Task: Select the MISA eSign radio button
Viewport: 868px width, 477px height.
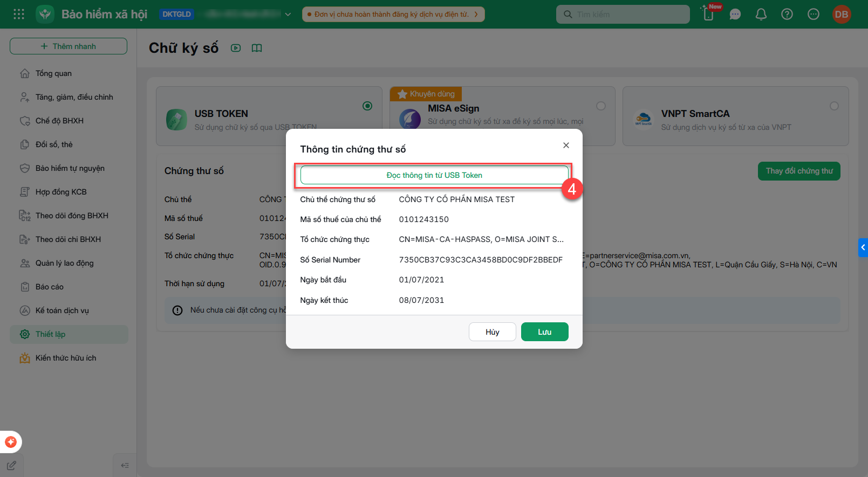Action: coord(601,106)
